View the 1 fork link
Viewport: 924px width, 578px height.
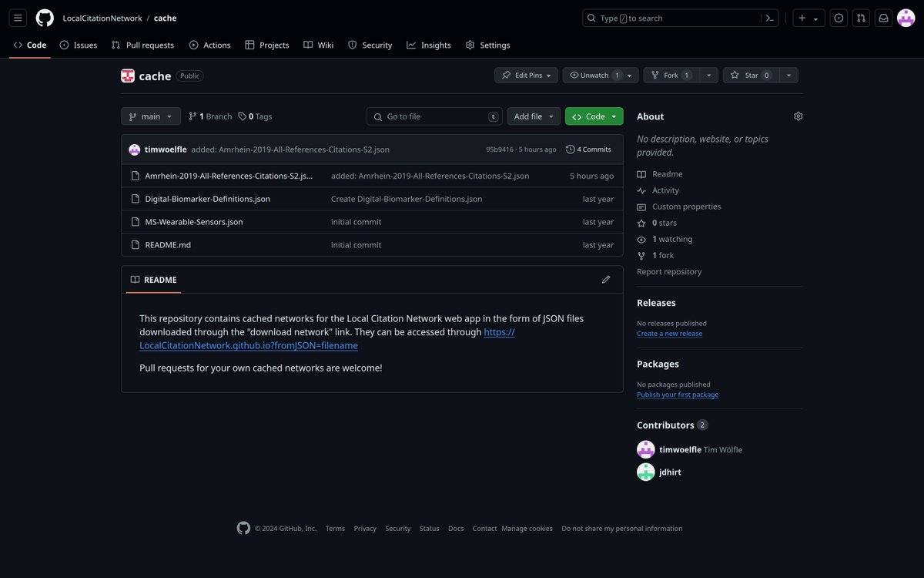[655, 255]
